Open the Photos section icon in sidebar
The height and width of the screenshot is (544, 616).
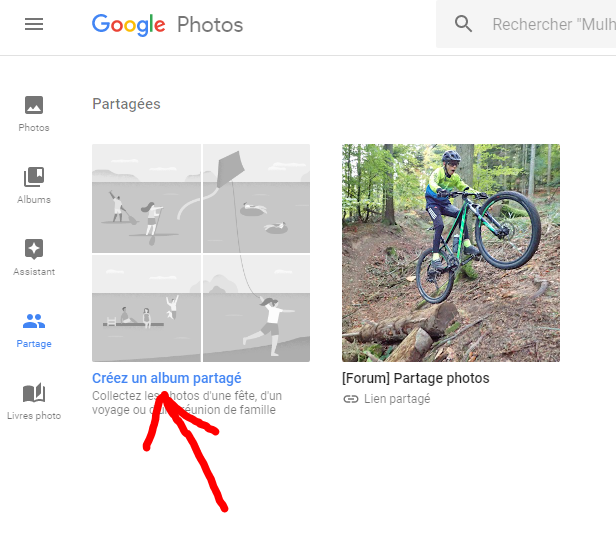[34, 105]
